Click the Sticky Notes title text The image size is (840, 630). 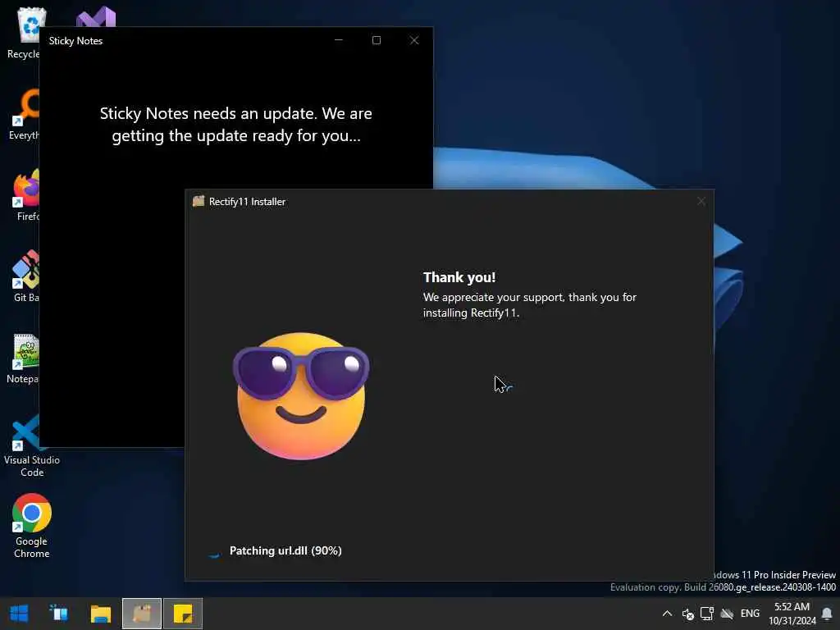tap(75, 41)
